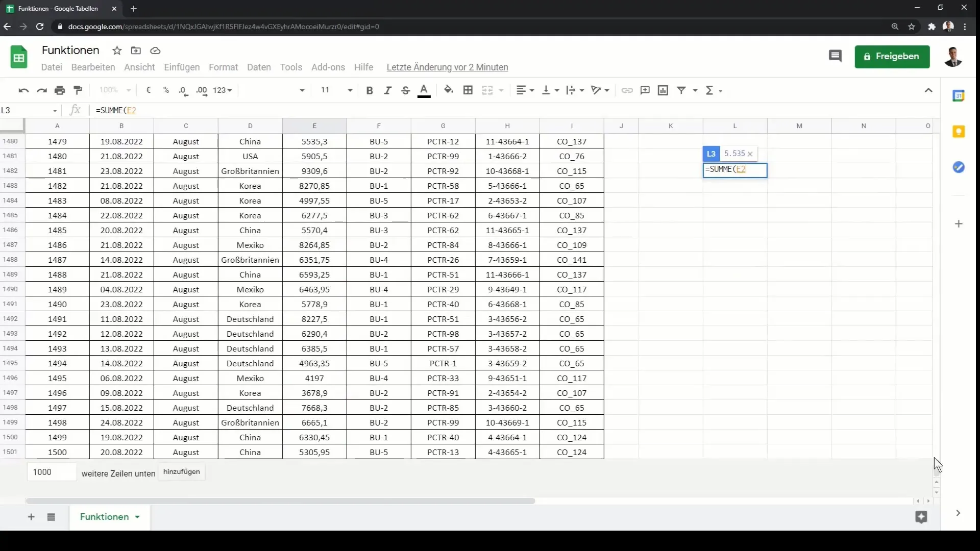This screenshot has width=980, height=551.
Task: Star the Funktionen document
Action: point(117,51)
